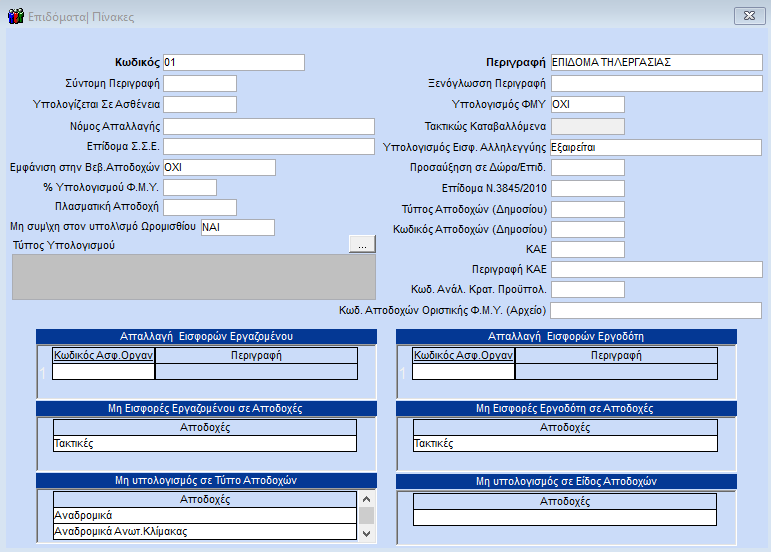Click the Νόμος Απαλλαγής input field
This screenshot has width=771, height=552.
(268, 126)
